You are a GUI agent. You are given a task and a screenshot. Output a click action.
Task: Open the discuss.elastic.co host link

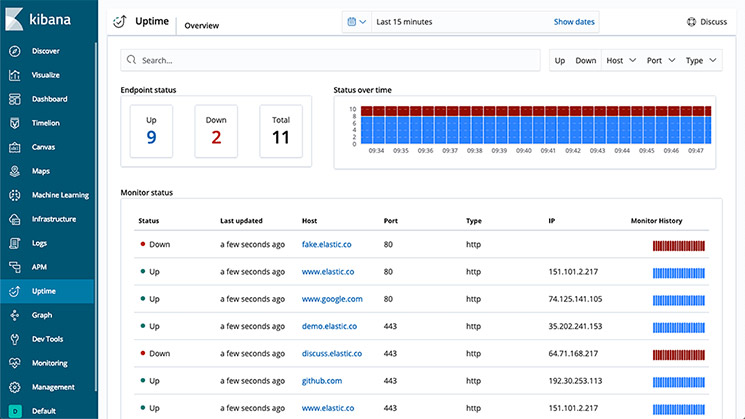(x=332, y=353)
